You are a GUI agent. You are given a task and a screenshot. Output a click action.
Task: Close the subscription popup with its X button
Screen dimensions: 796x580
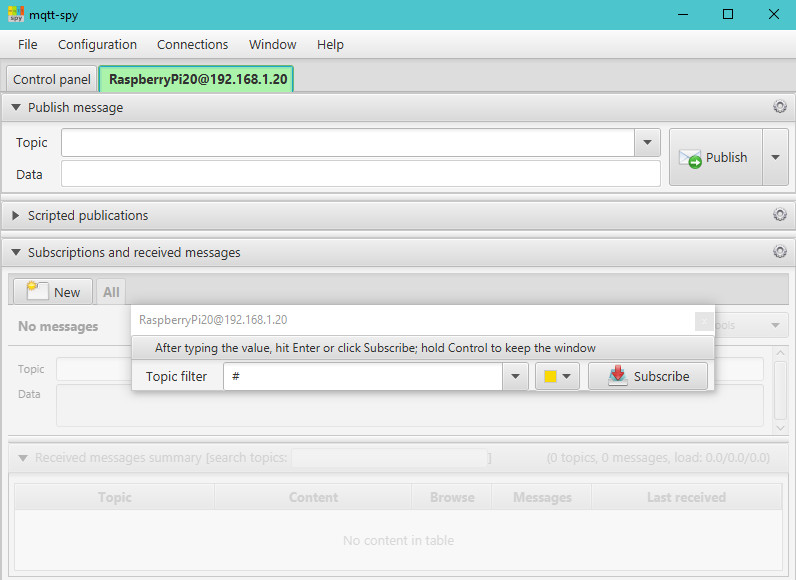(704, 321)
